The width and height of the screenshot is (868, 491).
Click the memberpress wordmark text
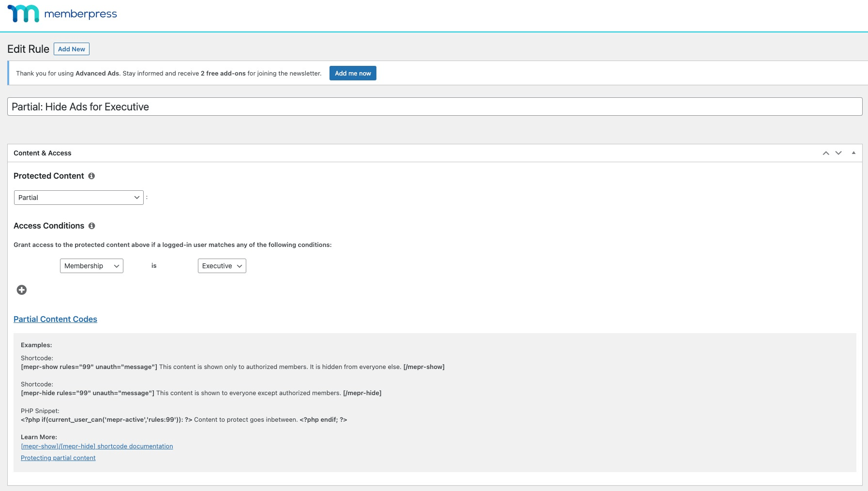(80, 14)
